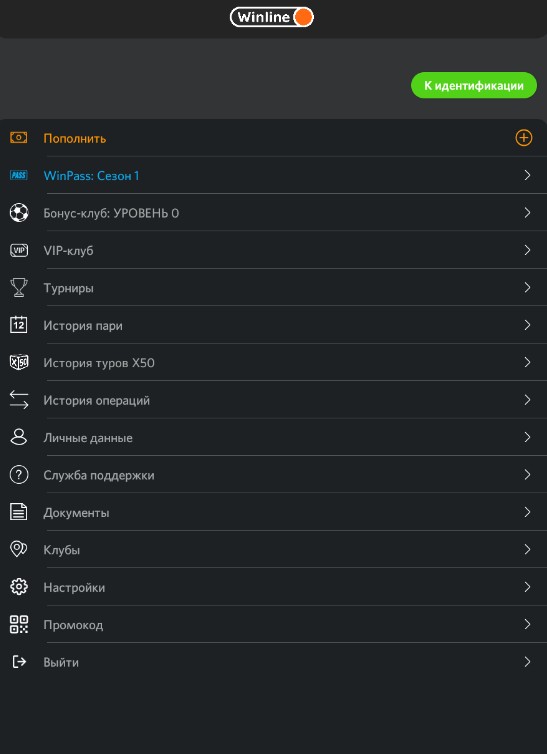Click the Клубы row chevron
Image resolution: width=547 pixels, height=754 pixels.
[x=527, y=549]
